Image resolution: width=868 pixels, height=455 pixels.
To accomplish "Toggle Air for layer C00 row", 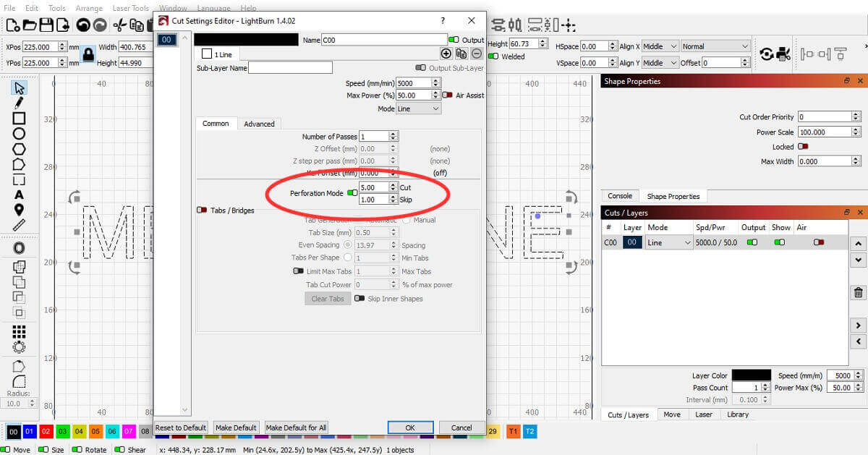I will (819, 242).
